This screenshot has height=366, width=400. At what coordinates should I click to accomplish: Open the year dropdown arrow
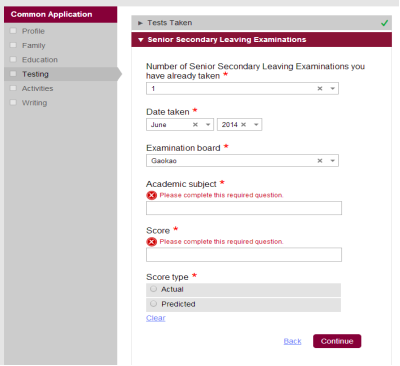point(256,125)
